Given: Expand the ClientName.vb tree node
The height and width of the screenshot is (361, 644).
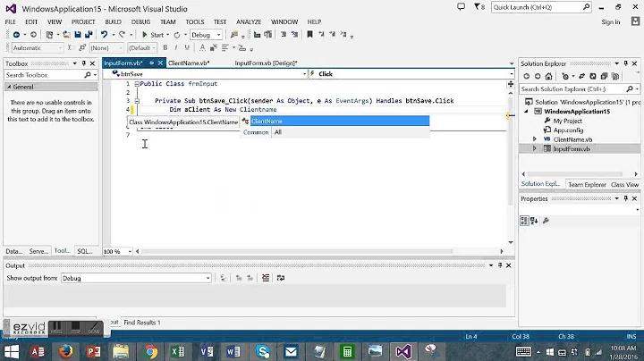Looking at the screenshot, I should [x=534, y=139].
